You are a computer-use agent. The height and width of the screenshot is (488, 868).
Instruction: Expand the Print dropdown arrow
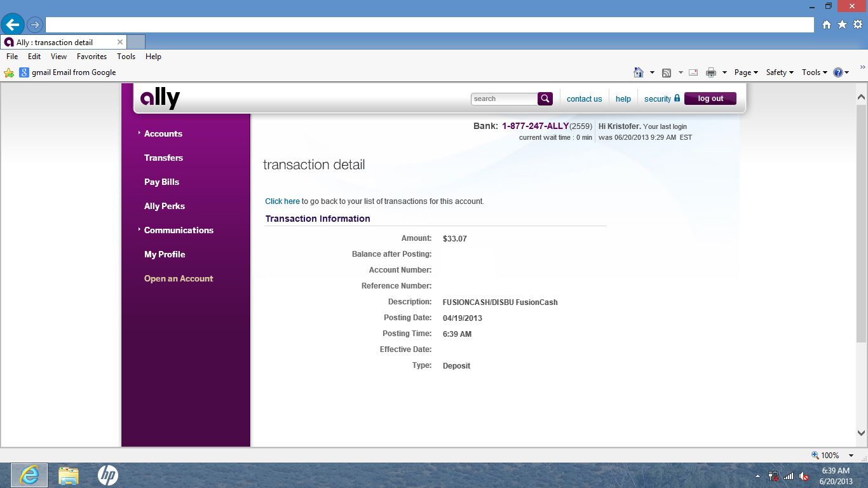pyautogui.click(x=724, y=72)
